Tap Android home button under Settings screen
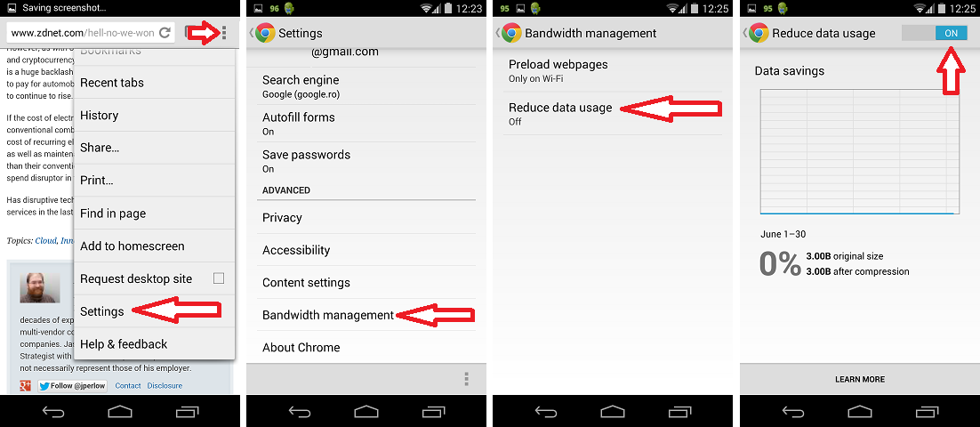 coord(366,411)
